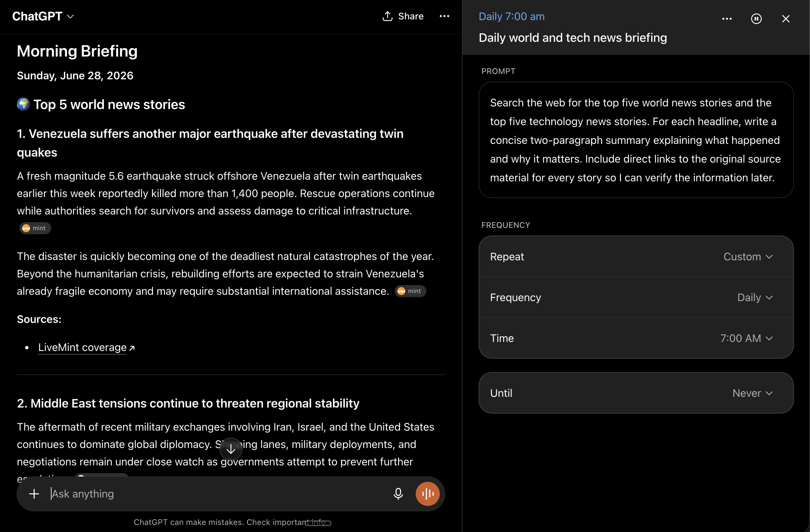The height and width of the screenshot is (532, 810).
Task: Click the mint citation chip after 'international assistance'
Action: (x=410, y=291)
